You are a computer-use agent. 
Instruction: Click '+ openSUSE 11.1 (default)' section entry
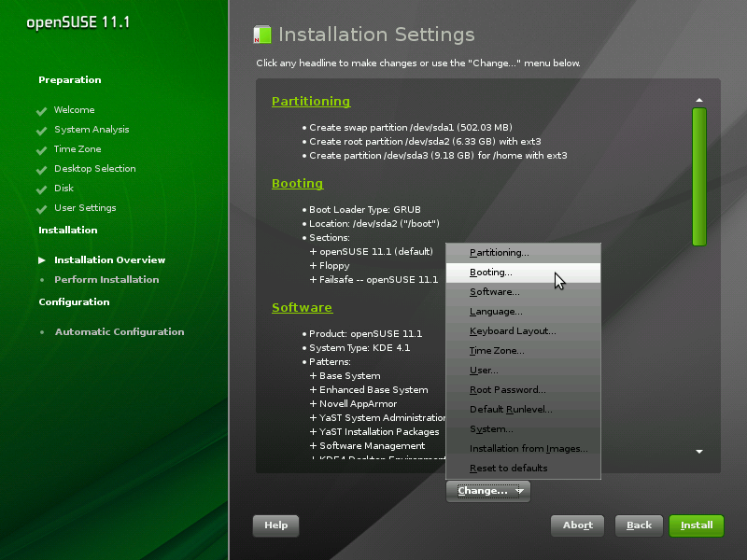(x=371, y=251)
